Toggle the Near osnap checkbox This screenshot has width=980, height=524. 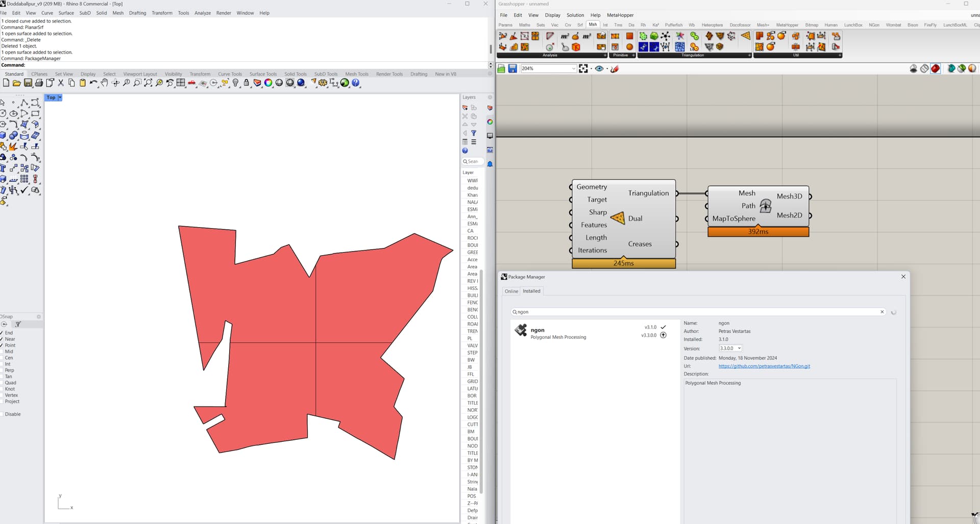click(x=2, y=339)
